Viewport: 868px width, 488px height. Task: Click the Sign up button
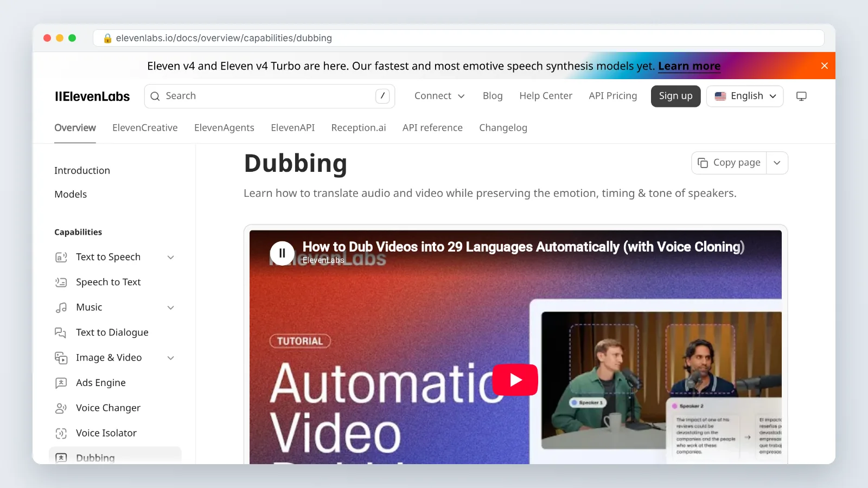(x=675, y=96)
